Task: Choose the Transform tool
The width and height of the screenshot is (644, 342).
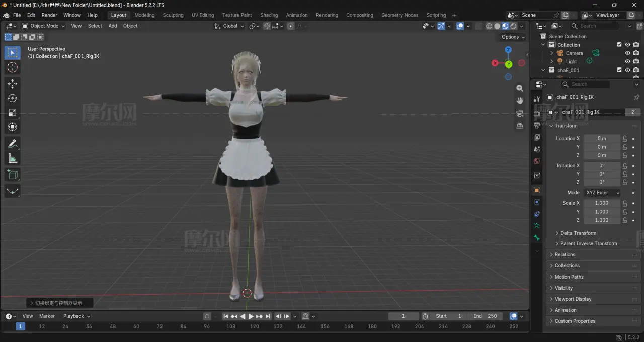Action: pos(13,127)
